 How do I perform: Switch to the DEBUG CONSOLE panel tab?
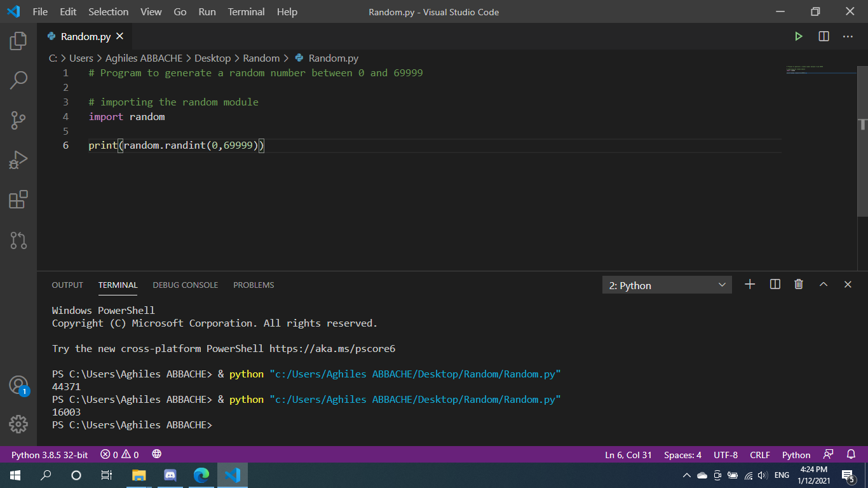186,285
